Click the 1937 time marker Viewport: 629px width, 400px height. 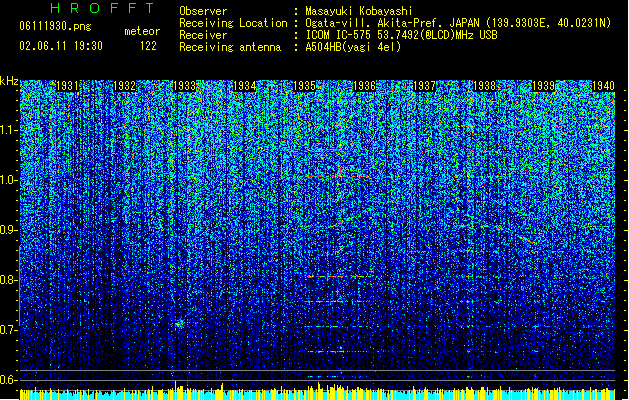pyautogui.click(x=424, y=86)
